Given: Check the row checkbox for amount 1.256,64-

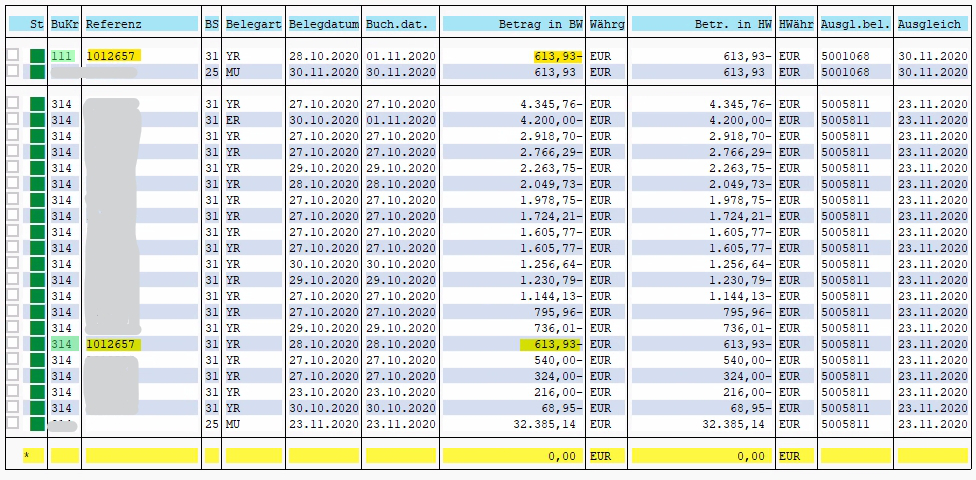Looking at the screenshot, I should (x=13, y=264).
